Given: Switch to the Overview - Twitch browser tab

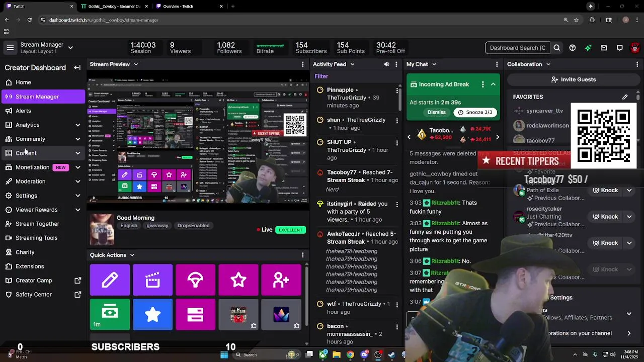Looking at the screenshot, I should (x=189, y=7).
